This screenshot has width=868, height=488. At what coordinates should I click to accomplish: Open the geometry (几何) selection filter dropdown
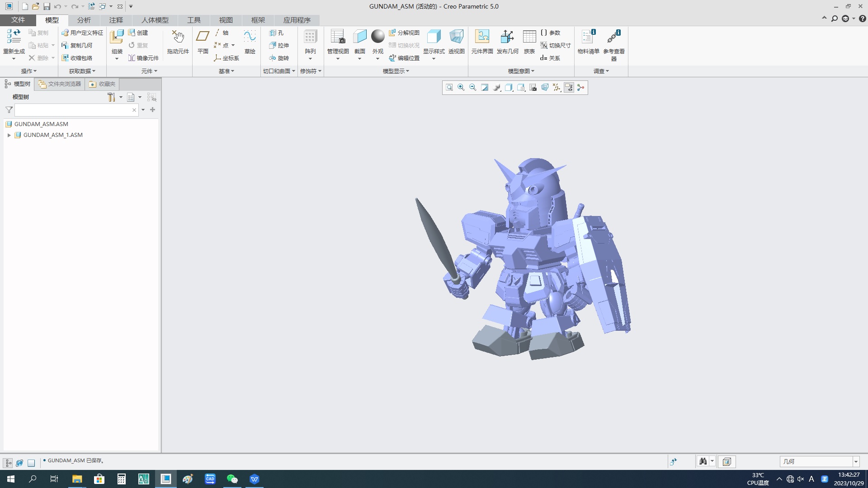point(855,462)
